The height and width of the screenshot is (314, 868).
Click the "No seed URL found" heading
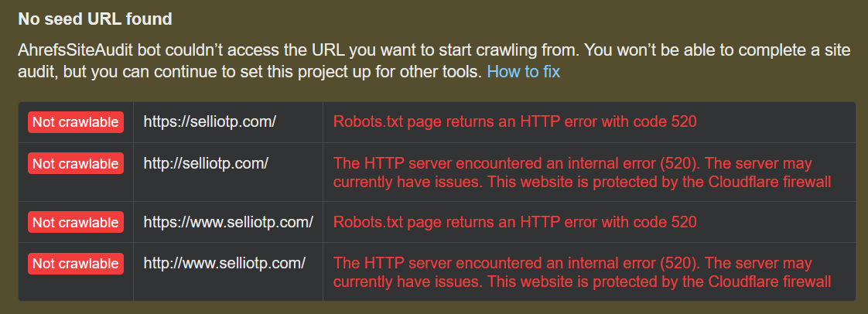coord(95,18)
